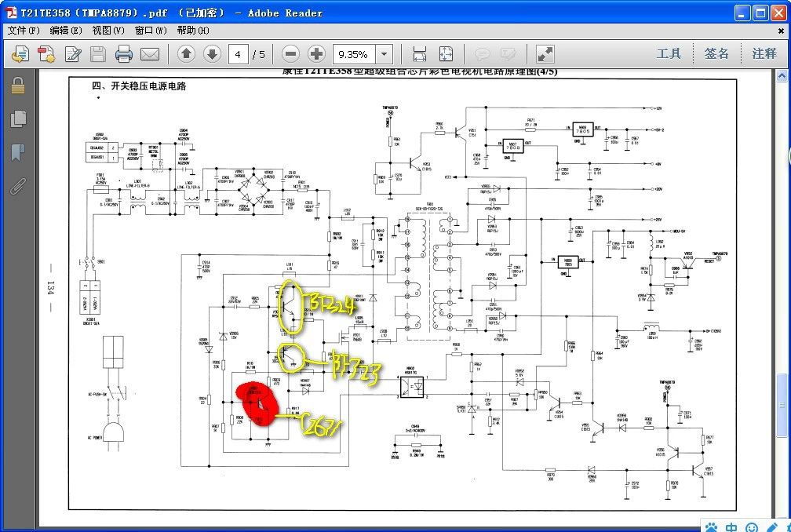Click the heading 四、开关稳压电源电路

[139, 86]
